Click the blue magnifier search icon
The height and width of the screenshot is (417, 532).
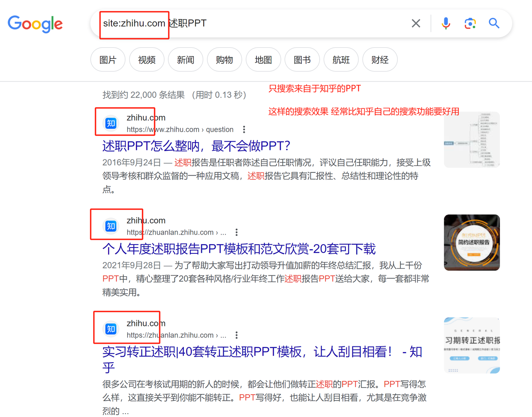pyautogui.click(x=494, y=23)
